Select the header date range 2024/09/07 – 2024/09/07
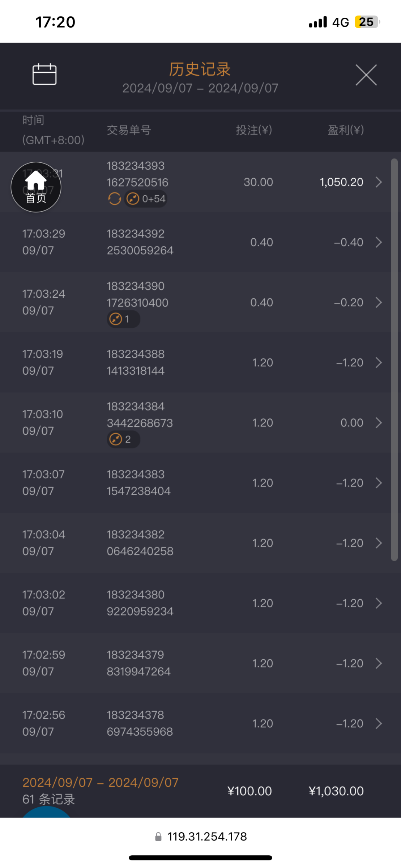 pos(200,88)
